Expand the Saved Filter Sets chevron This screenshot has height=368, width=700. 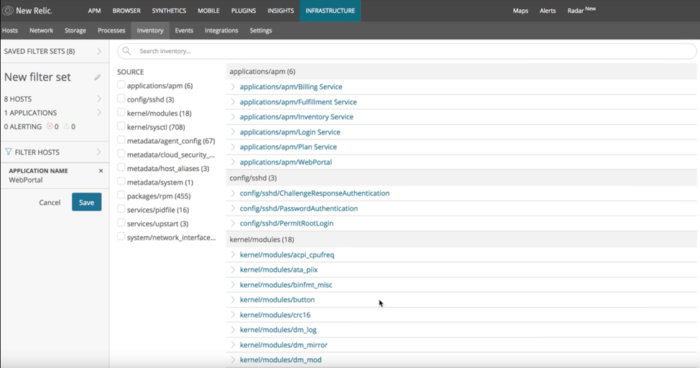point(99,51)
